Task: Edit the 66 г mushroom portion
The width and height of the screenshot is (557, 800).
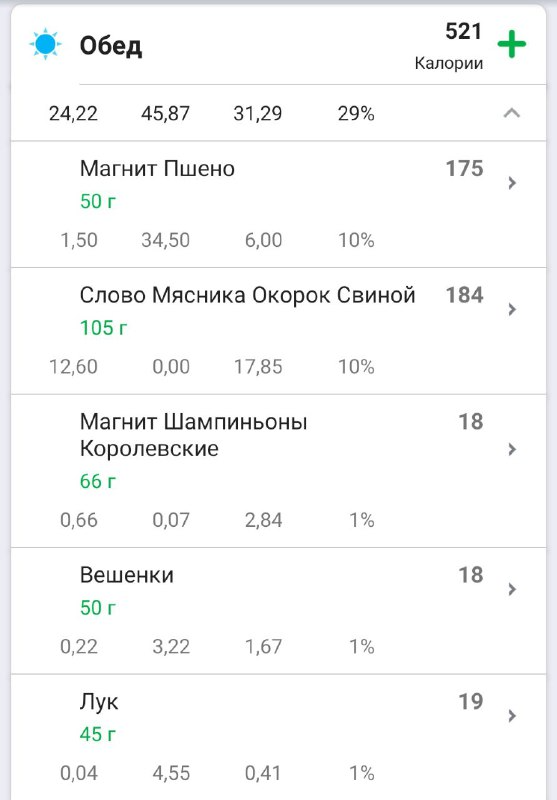Action: coord(98,481)
